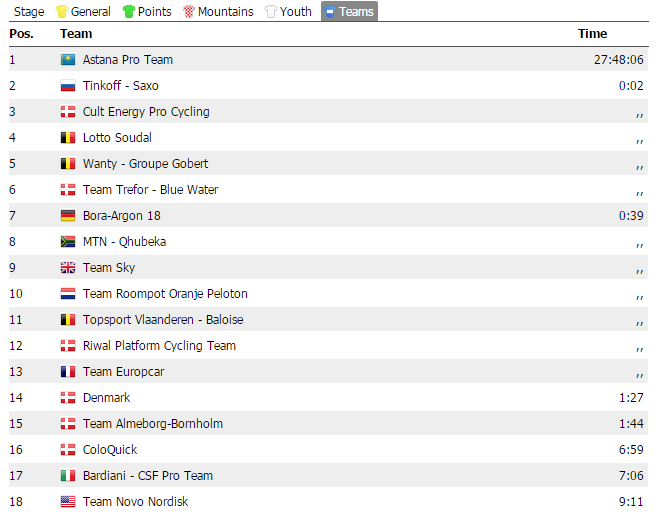Screen dimensions: 664x525
Task: Open the Topsport Vlaanderen - Baloise link
Action: tap(163, 320)
